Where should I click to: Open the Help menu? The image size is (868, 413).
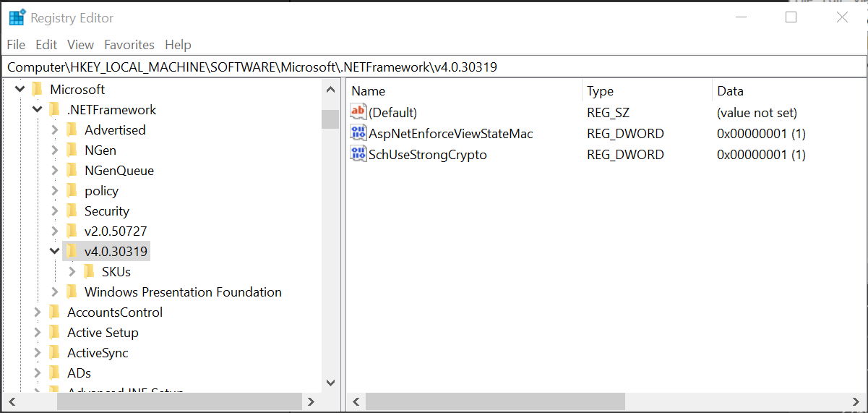click(x=178, y=45)
